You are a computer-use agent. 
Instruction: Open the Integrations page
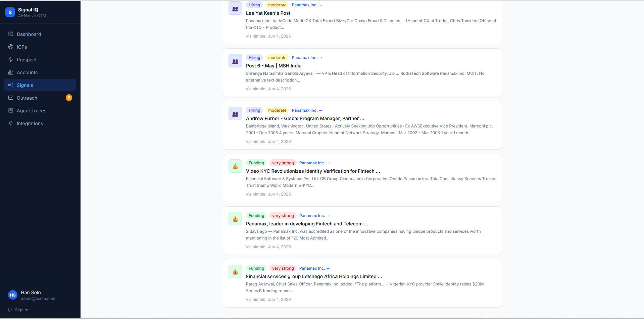[x=40, y=123]
